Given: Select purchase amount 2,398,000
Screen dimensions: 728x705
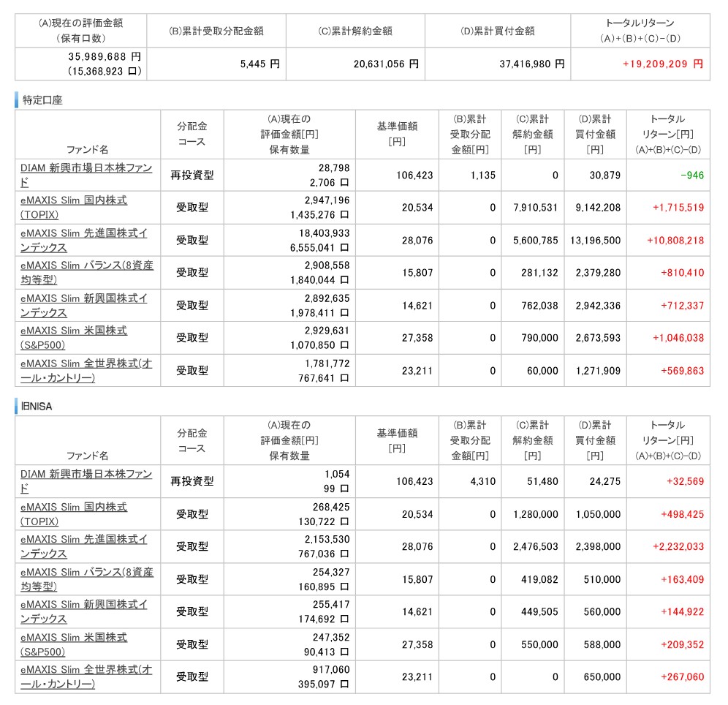Looking at the screenshot, I should [x=598, y=546].
